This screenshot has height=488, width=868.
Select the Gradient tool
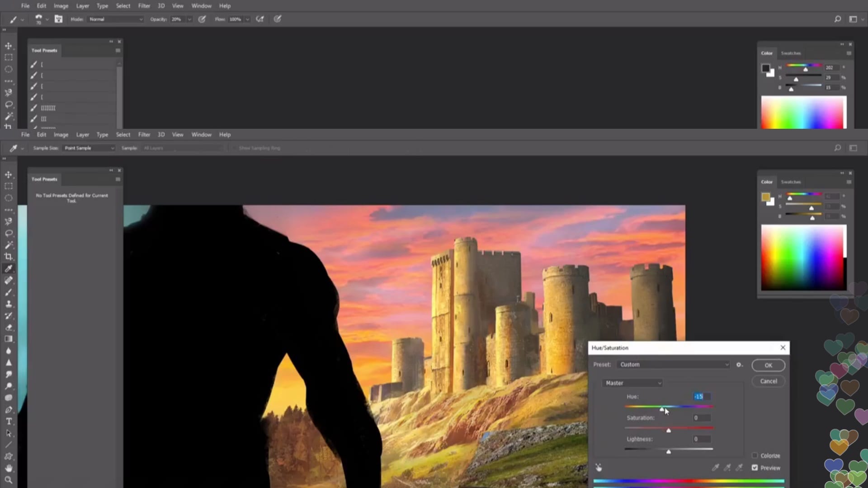(x=9, y=339)
